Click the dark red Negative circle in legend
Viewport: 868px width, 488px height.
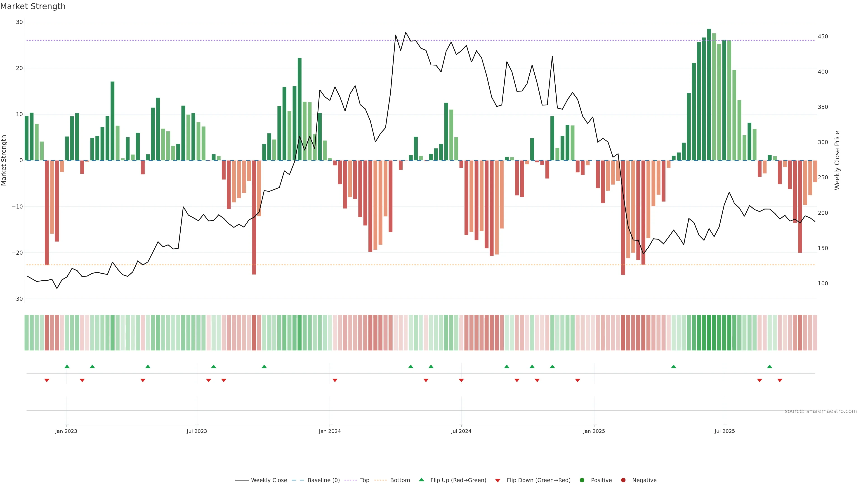tap(623, 480)
